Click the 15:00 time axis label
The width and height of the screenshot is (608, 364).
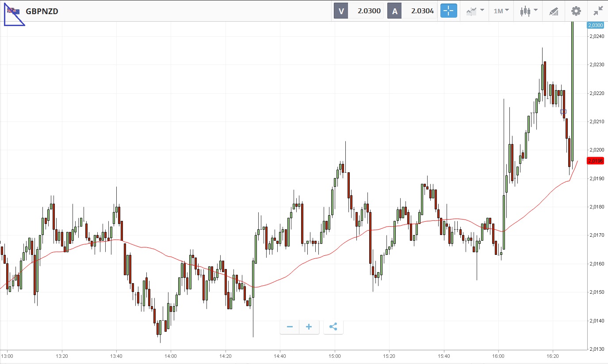point(335,356)
